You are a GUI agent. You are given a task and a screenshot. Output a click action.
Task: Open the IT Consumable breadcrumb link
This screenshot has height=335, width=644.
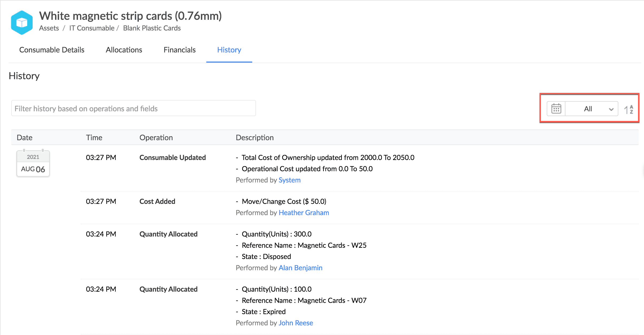92,28
